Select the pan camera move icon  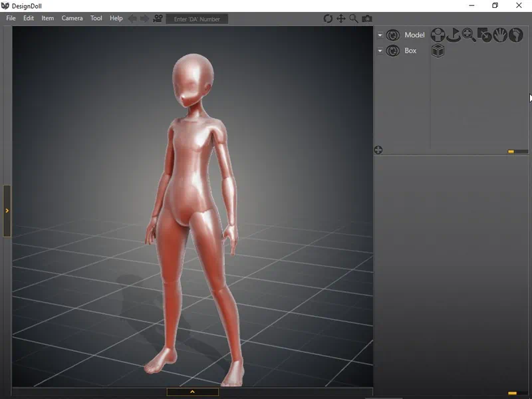tap(340, 19)
